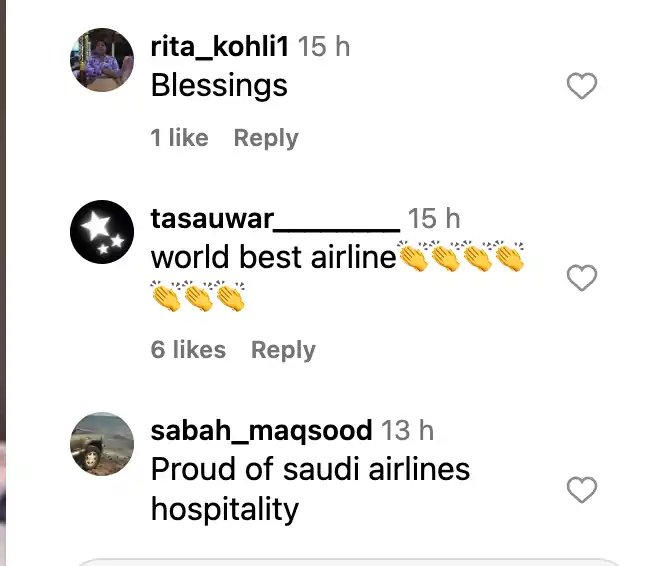This screenshot has height=566, width=658.
Task: Visit sabah_maqsood username link
Action: click(261, 431)
